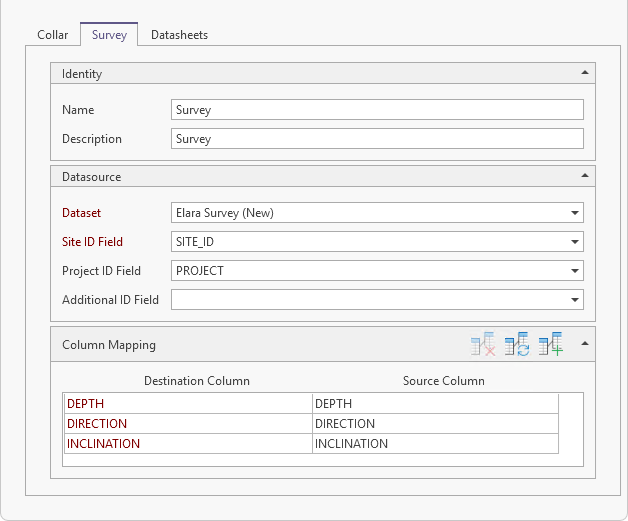Select the INCLINATION destination column cell
The height and width of the screenshot is (521, 628).
click(x=187, y=444)
